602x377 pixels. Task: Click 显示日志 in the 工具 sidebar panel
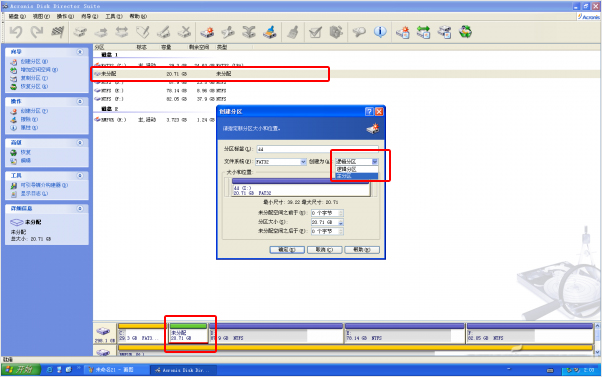34,194
